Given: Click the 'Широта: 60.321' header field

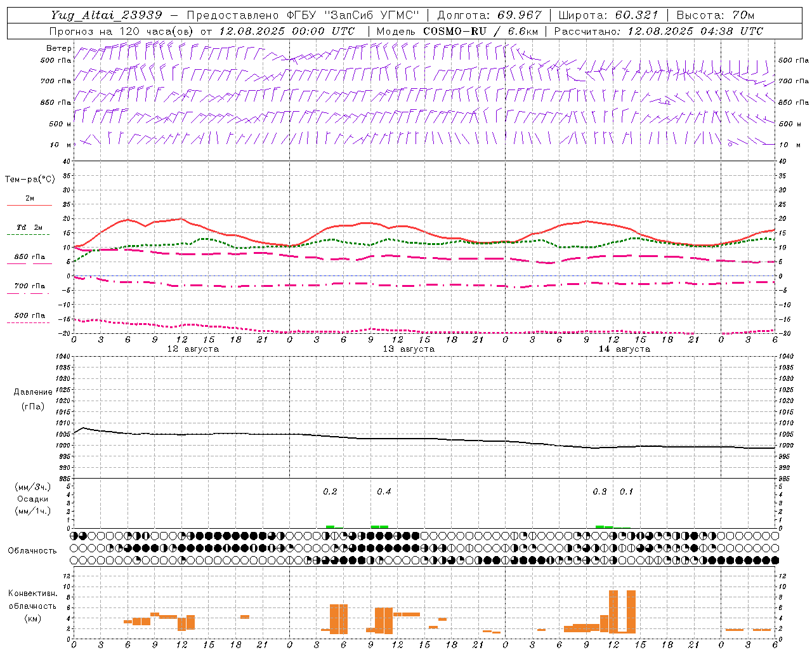Looking at the screenshot, I should click(x=608, y=15).
